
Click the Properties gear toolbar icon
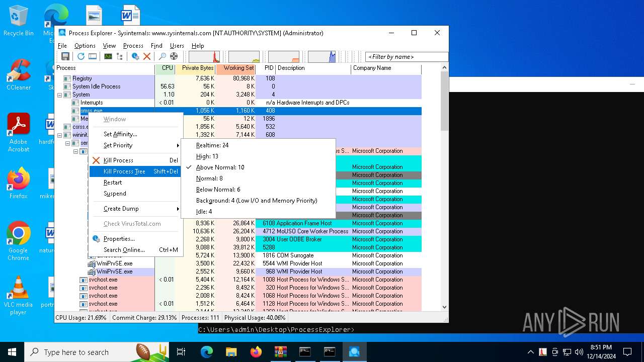135,56
